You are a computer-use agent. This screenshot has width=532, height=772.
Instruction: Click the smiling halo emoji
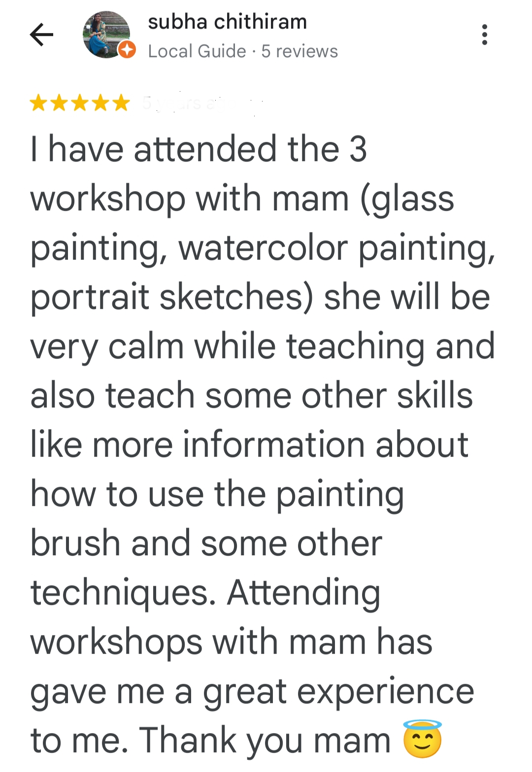pos(422,739)
